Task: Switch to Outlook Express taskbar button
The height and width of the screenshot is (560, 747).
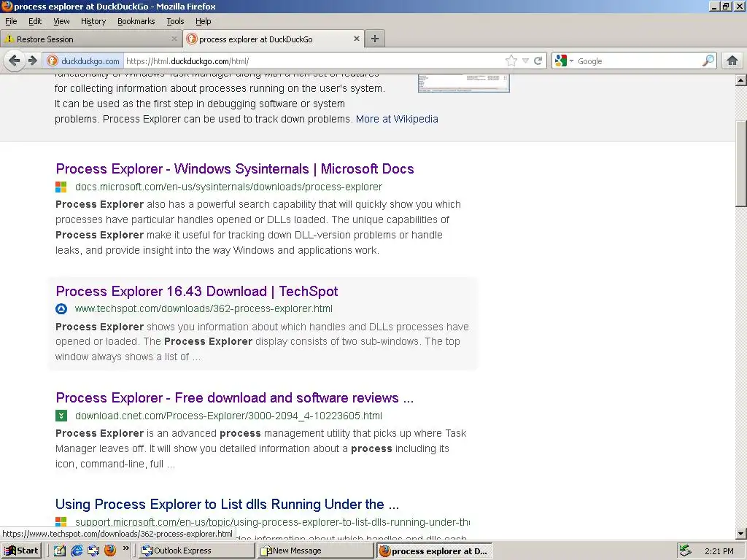Action: (197, 551)
